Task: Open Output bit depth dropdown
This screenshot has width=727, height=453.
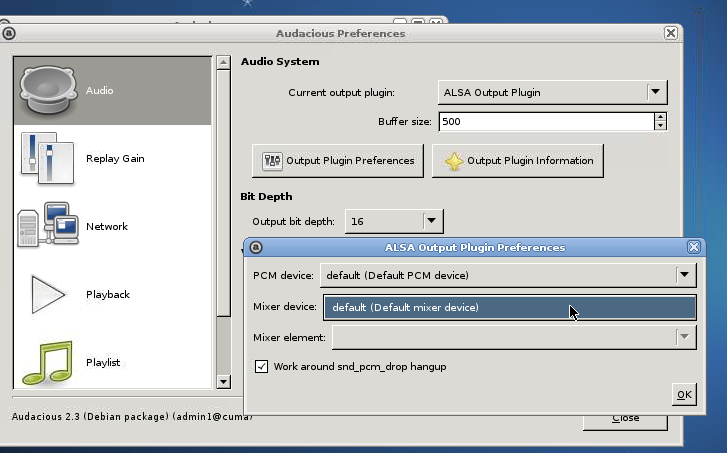Action: pos(394,221)
